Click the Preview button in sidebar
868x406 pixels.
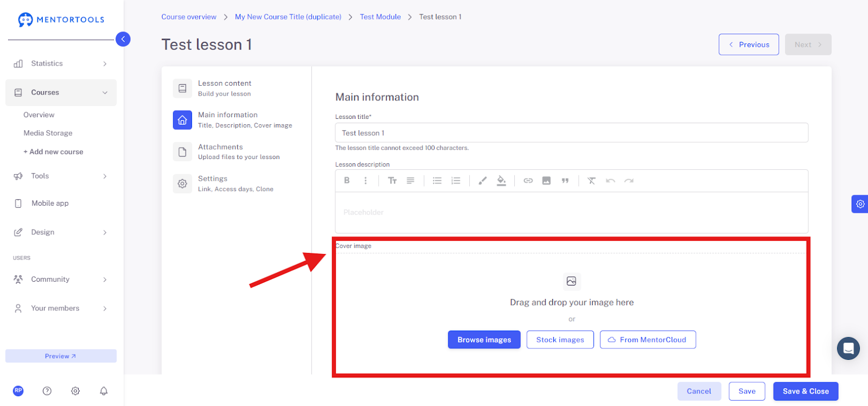61,356
